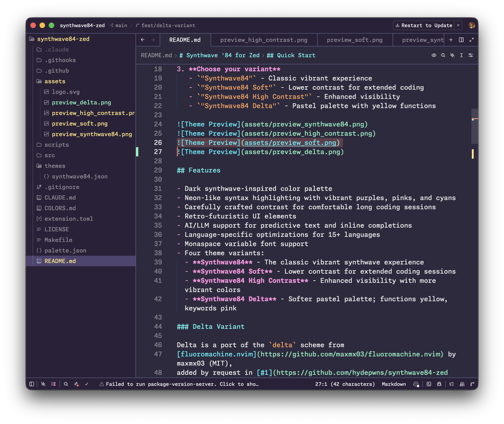Image resolution: width=504 pixels, height=424 pixels.
Task: Go forward with the right arrow
Action: (153, 40)
